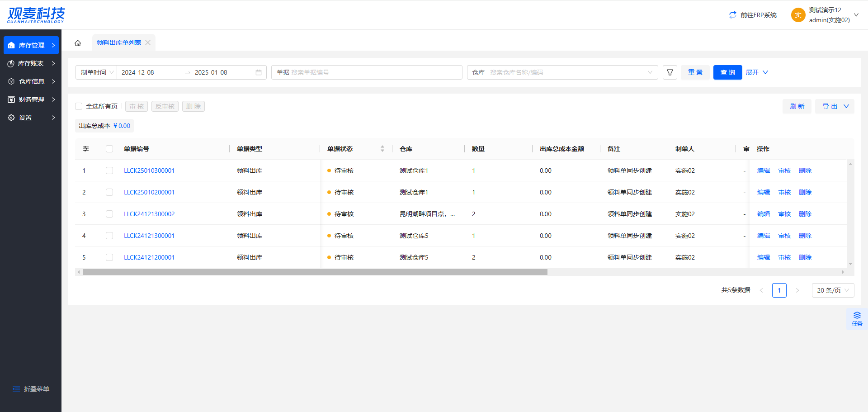Select page 1 in pagination
This screenshot has width=868, height=412.
coord(779,290)
